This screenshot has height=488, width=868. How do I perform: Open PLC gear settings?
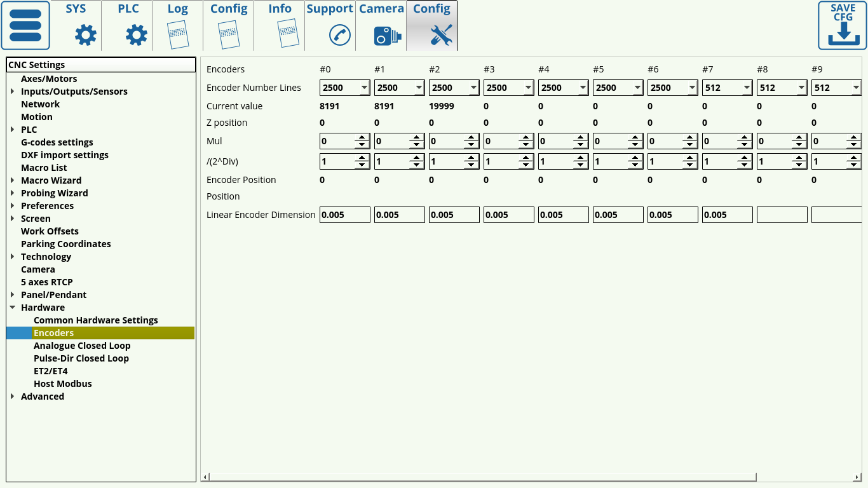click(128, 25)
